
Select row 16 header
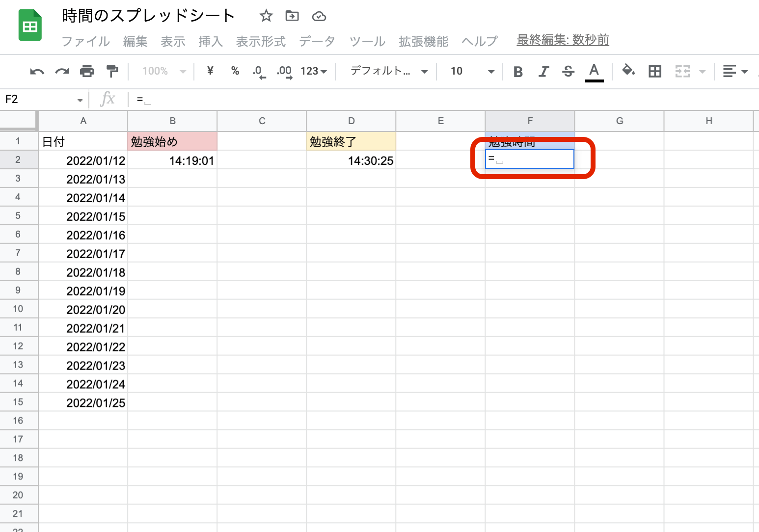18,421
